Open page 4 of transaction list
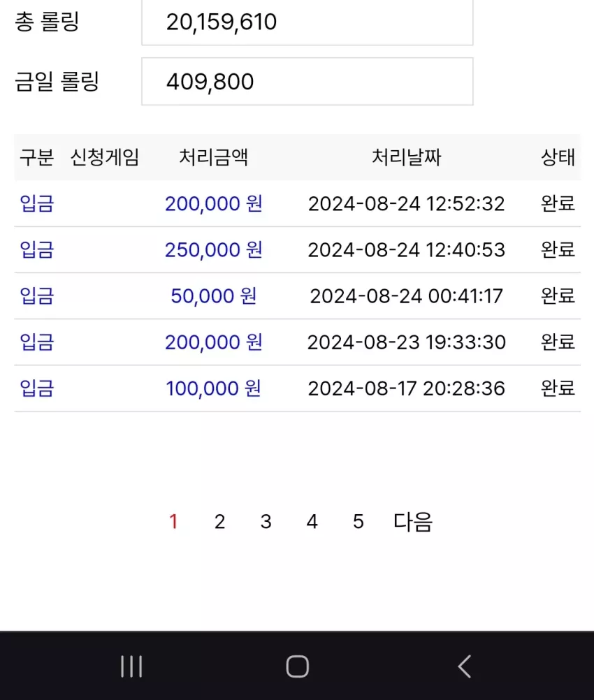The width and height of the screenshot is (594, 700). [x=312, y=521]
